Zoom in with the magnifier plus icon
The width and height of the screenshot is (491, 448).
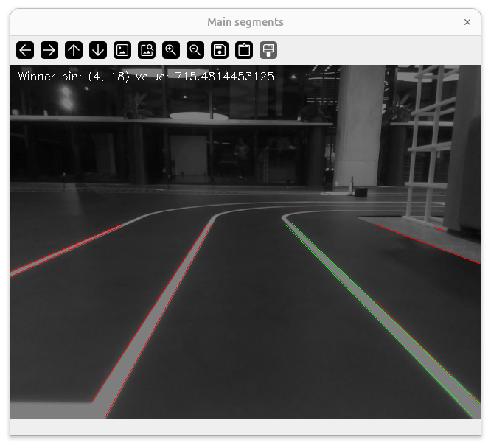[171, 50]
